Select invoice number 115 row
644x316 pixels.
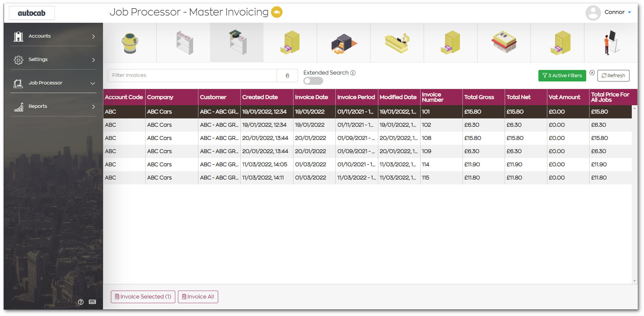[367, 178]
